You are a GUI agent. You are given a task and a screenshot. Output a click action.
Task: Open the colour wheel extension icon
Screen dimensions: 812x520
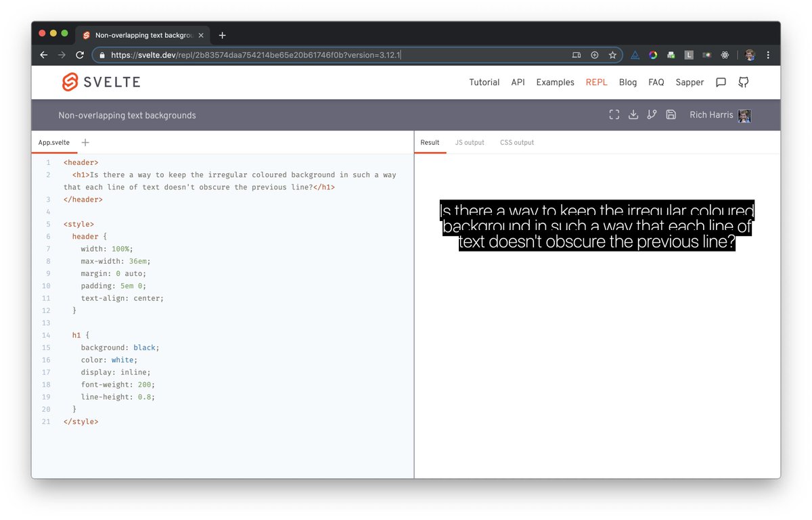(653, 55)
